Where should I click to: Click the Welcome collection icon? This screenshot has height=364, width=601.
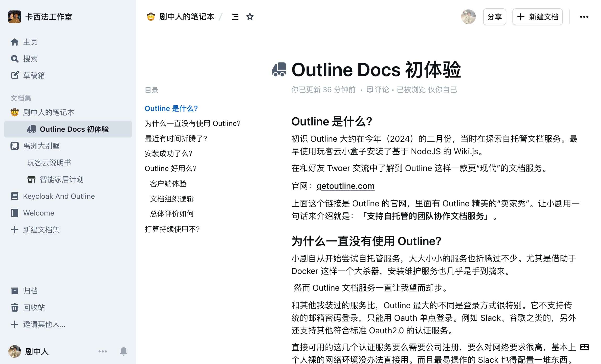[15, 213]
